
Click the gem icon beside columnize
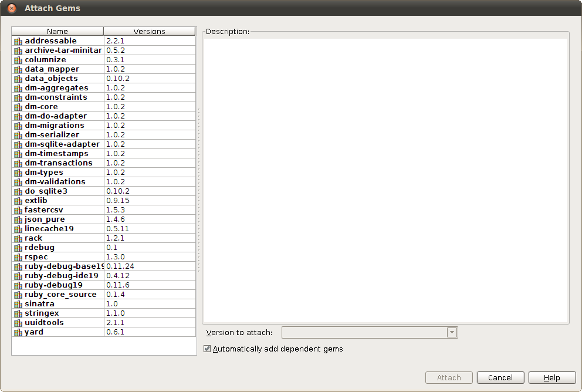(18, 60)
